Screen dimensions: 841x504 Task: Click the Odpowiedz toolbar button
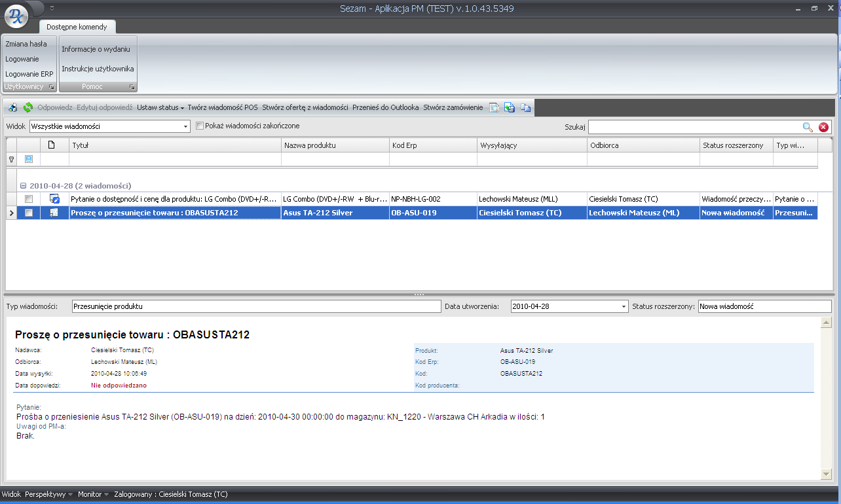point(55,107)
